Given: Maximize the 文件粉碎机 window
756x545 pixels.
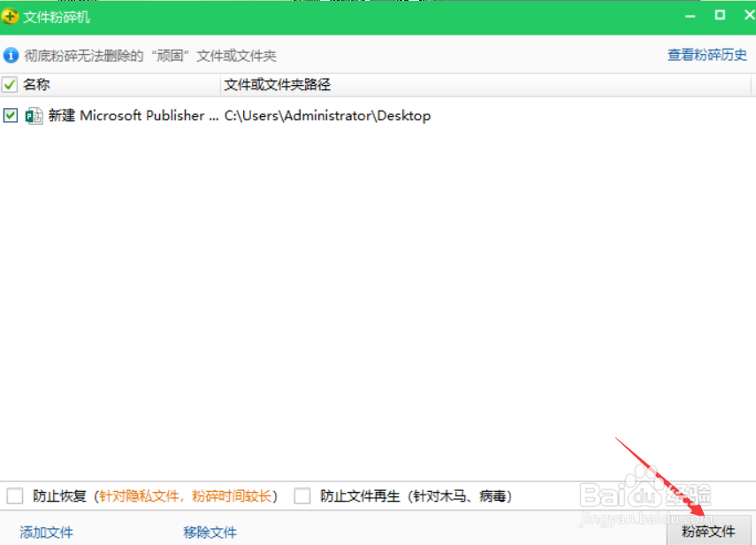Looking at the screenshot, I should [718, 15].
